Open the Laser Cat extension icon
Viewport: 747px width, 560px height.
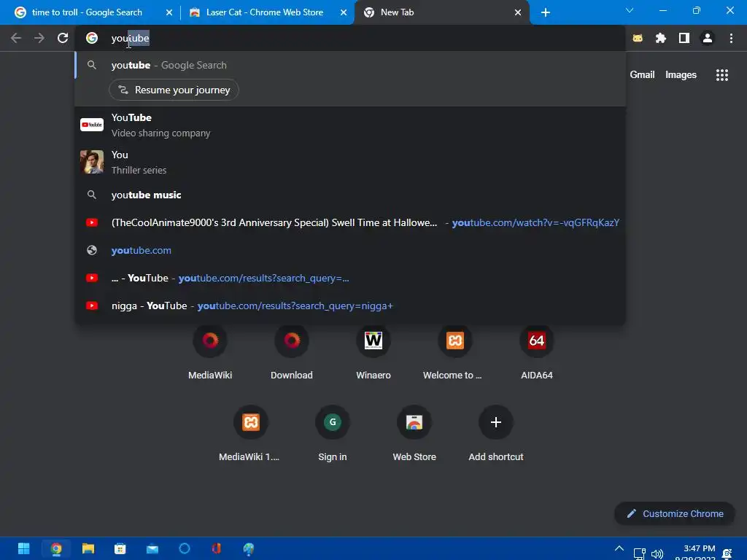click(x=638, y=38)
